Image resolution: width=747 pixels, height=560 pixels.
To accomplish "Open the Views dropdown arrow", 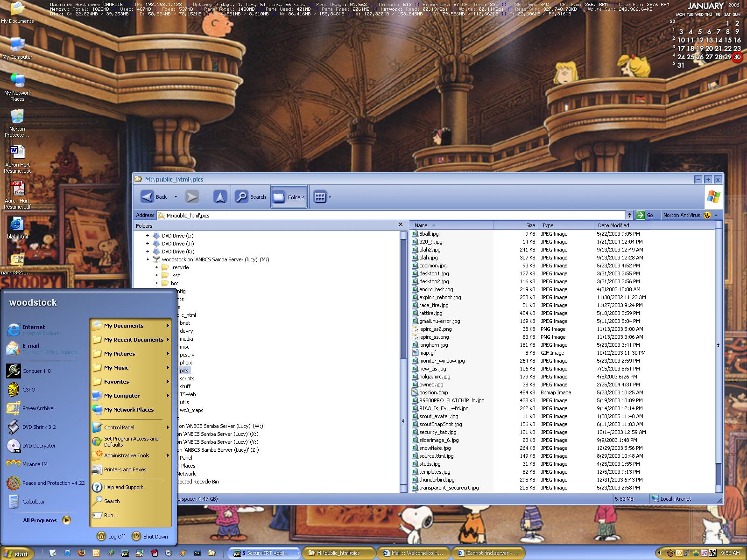I will [x=330, y=197].
